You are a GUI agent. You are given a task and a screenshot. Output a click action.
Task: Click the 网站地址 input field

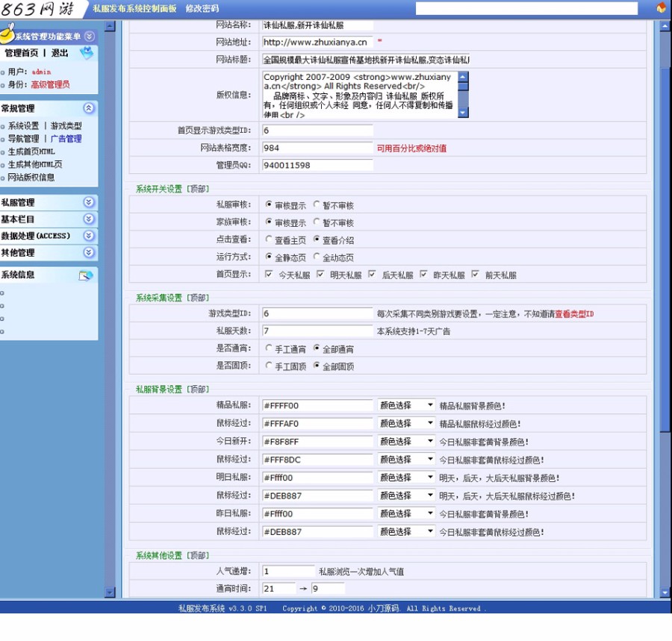tap(317, 42)
